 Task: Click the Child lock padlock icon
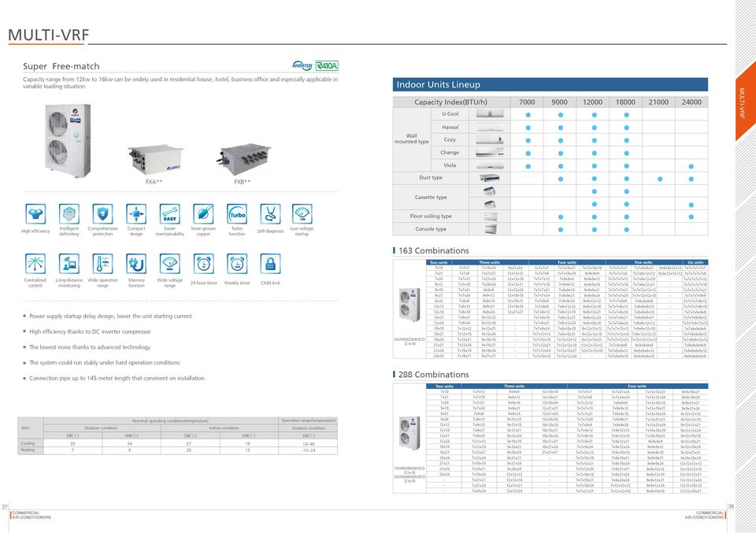coord(270,264)
